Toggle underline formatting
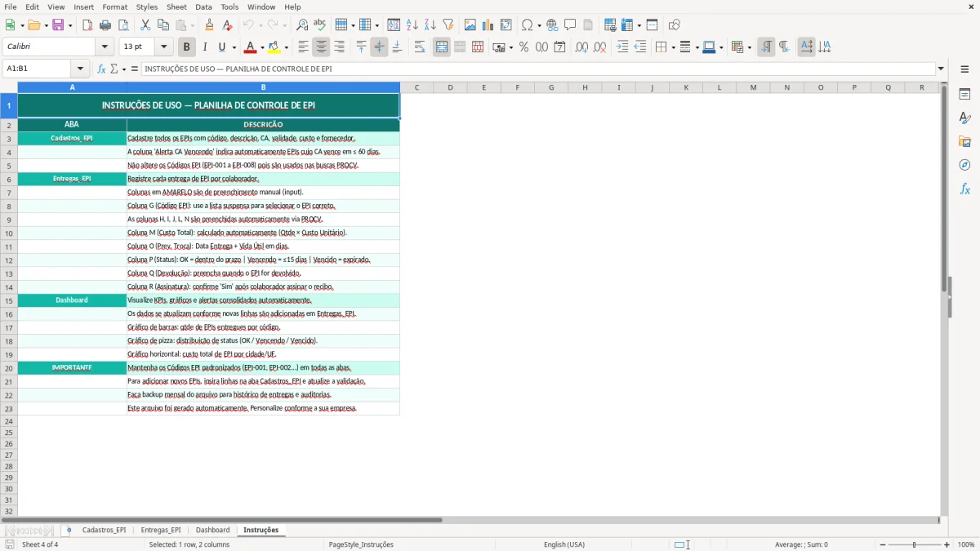Screen dimensions: 980x551 coord(222,47)
